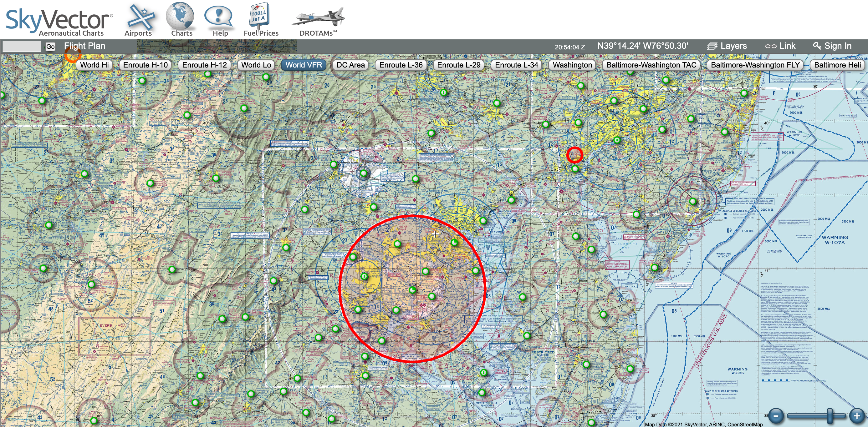The image size is (868, 427).
Task: Click the Link chain icon
Action: coord(771,46)
